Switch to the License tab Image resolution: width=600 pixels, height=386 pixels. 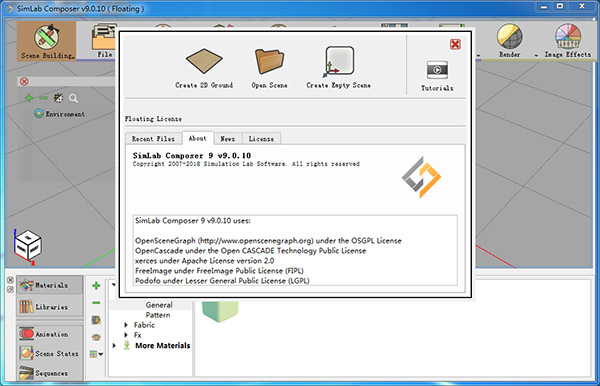(261, 139)
